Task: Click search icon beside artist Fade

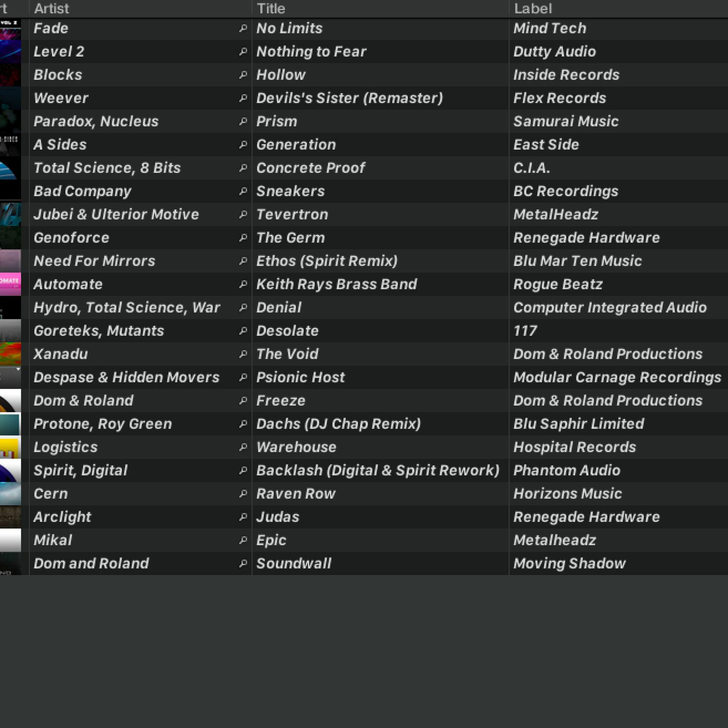Action: (x=243, y=28)
